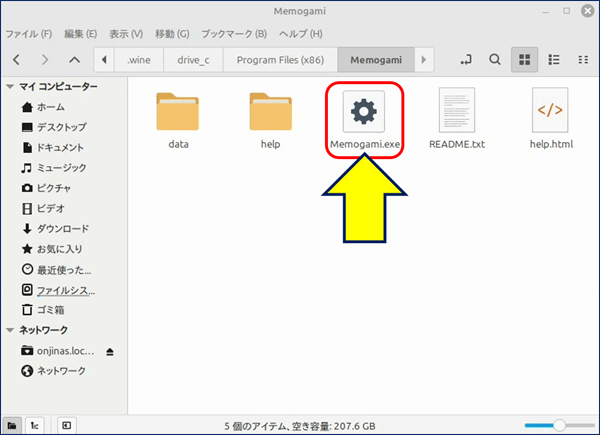This screenshot has height=435, width=600.
Task: Open the file search magnifier
Action: click(x=495, y=60)
